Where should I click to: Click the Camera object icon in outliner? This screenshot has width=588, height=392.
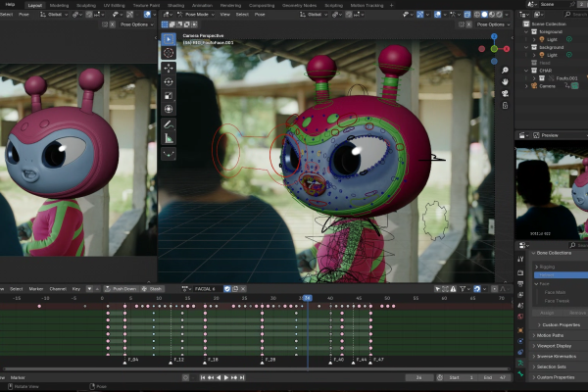[x=534, y=86]
